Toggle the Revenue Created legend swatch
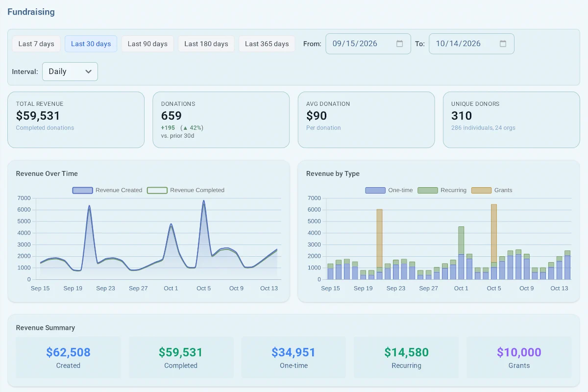This screenshot has width=588, height=392. click(82, 190)
